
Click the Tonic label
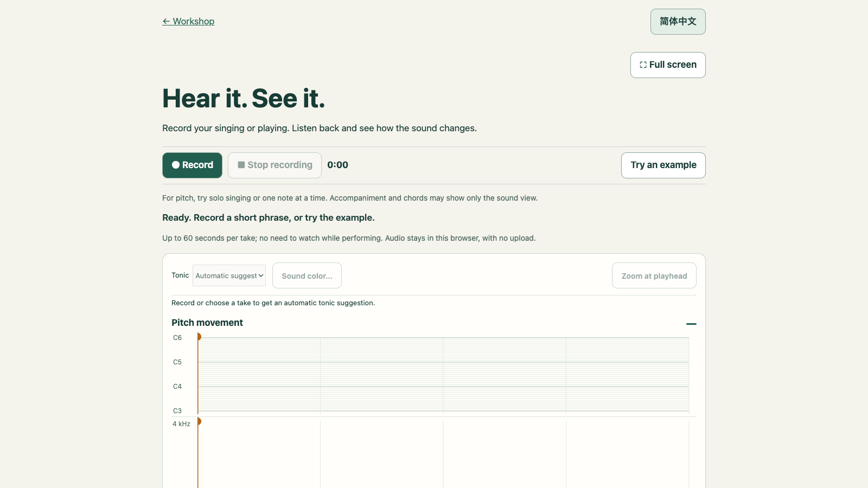click(180, 275)
